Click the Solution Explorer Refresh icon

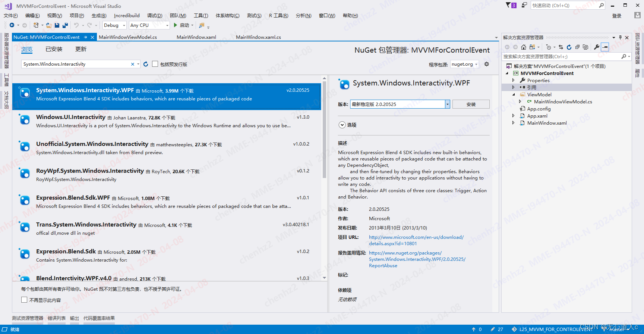(569, 47)
